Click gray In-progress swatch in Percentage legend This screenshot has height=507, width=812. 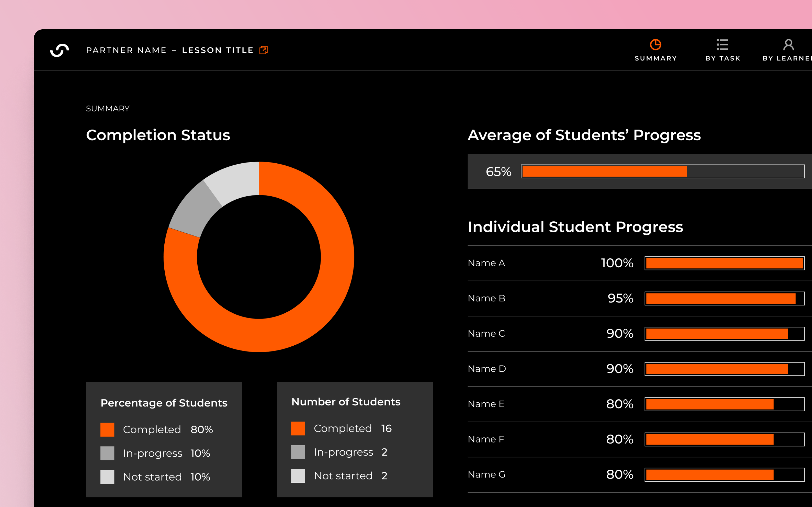tap(107, 453)
